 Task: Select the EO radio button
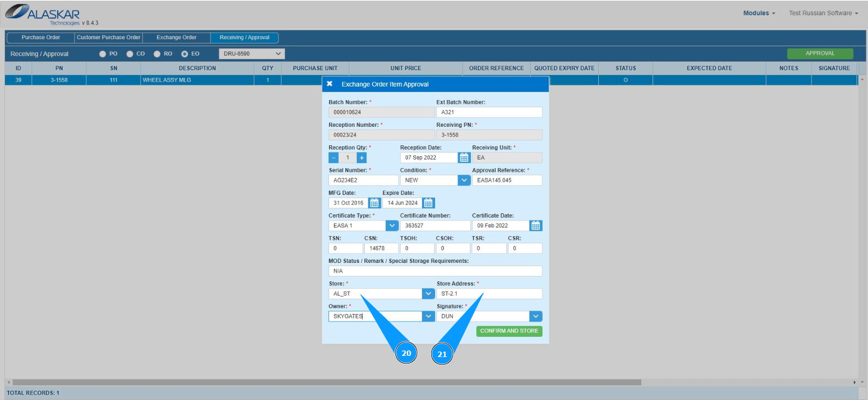coord(185,54)
